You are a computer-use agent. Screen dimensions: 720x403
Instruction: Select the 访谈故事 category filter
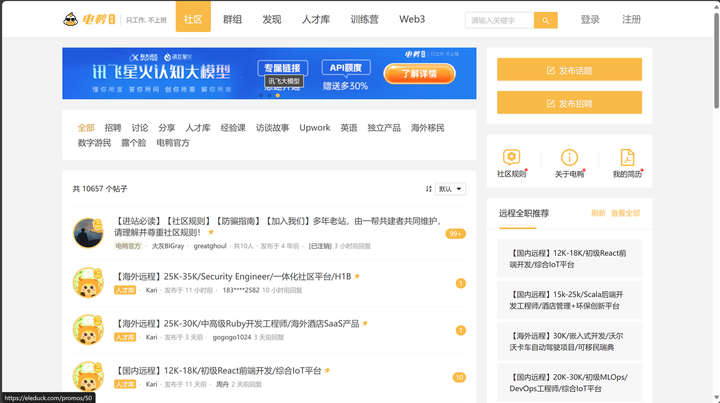point(273,128)
